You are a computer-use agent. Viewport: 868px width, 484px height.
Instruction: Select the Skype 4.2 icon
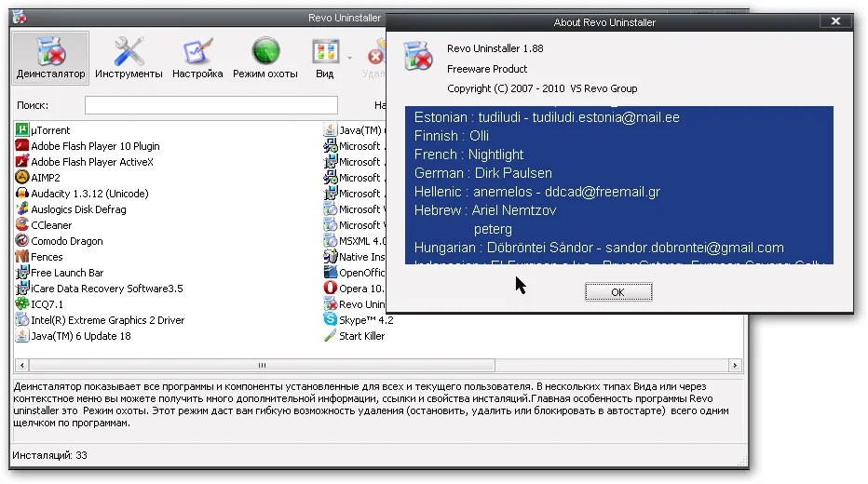tap(330, 319)
